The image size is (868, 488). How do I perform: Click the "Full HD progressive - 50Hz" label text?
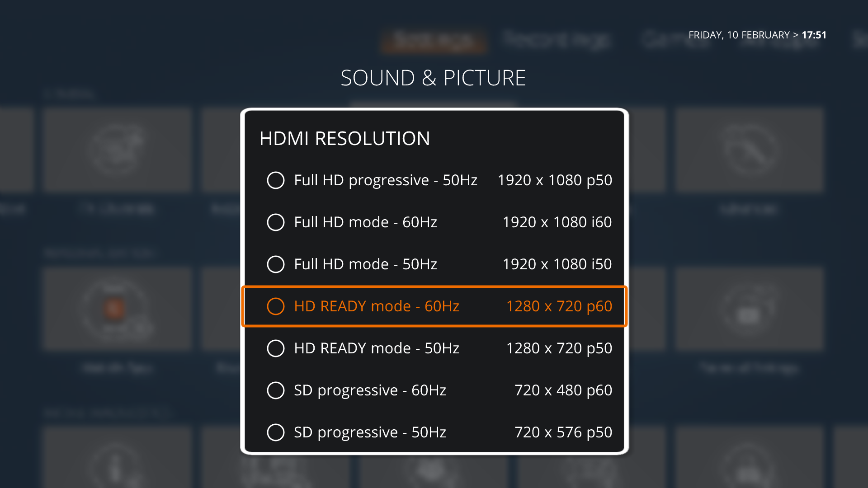coord(386,180)
